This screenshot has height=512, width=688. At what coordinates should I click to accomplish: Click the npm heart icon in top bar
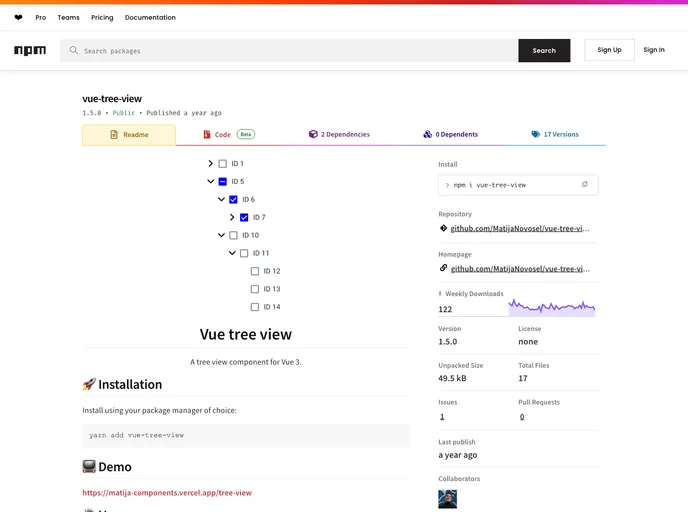[x=18, y=18]
